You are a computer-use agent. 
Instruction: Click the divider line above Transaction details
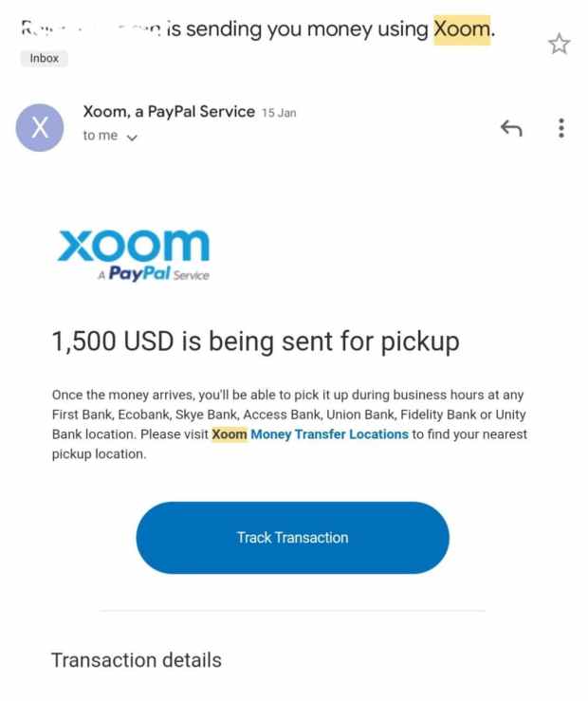click(x=292, y=611)
